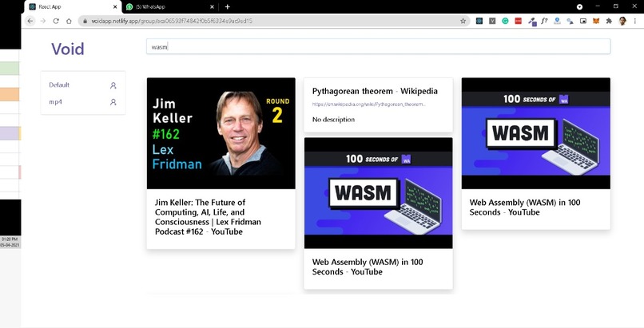This screenshot has width=644, height=328.
Task: Open the Chrome profile avatar
Action: [x=622, y=21]
